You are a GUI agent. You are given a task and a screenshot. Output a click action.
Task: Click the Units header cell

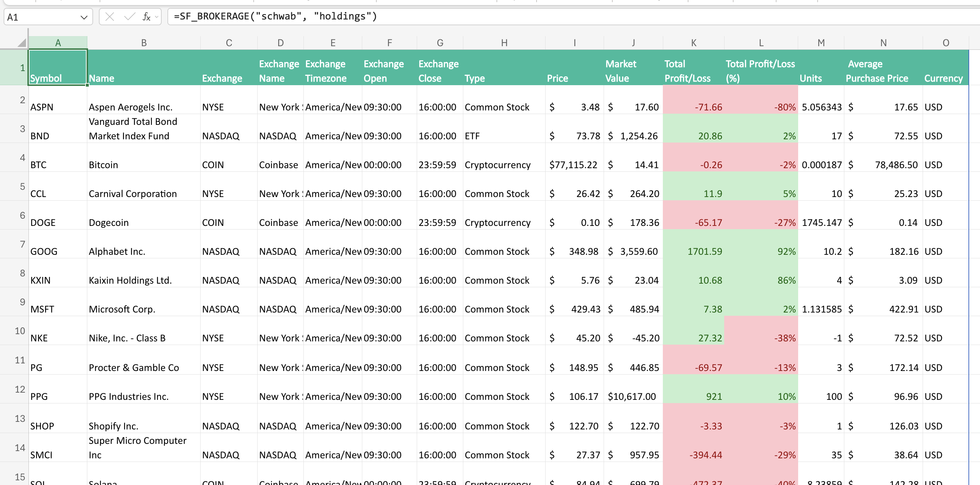[821, 68]
